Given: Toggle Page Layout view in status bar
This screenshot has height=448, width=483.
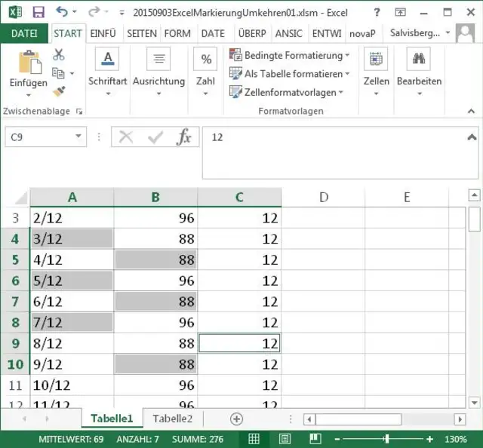Looking at the screenshot, I should pos(284,438).
